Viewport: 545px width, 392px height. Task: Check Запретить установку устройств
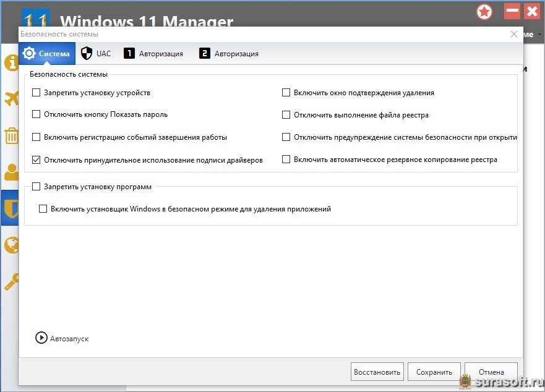[x=36, y=93]
